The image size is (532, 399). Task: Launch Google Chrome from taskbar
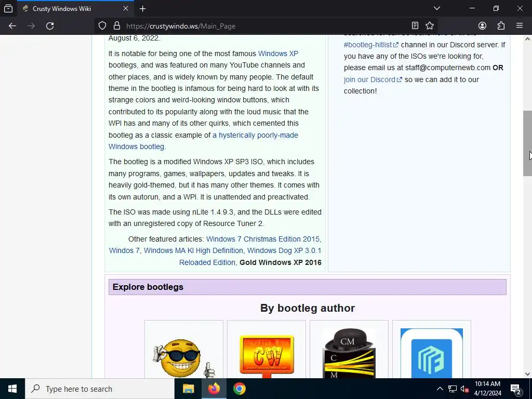click(x=239, y=389)
